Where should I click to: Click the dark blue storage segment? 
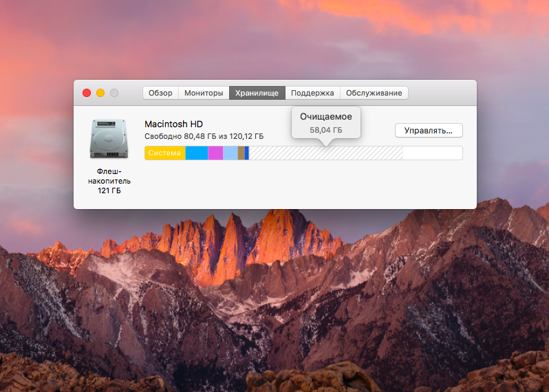click(247, 153)
